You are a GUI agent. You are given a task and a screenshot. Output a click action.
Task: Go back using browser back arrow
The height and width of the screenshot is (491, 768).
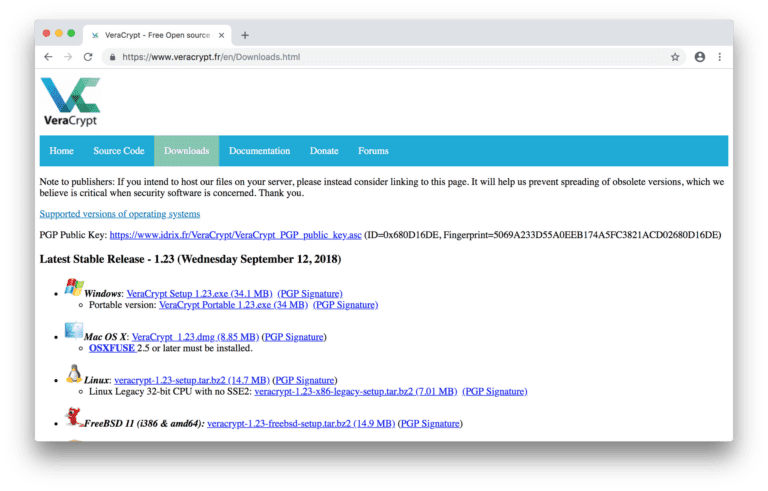48,57
